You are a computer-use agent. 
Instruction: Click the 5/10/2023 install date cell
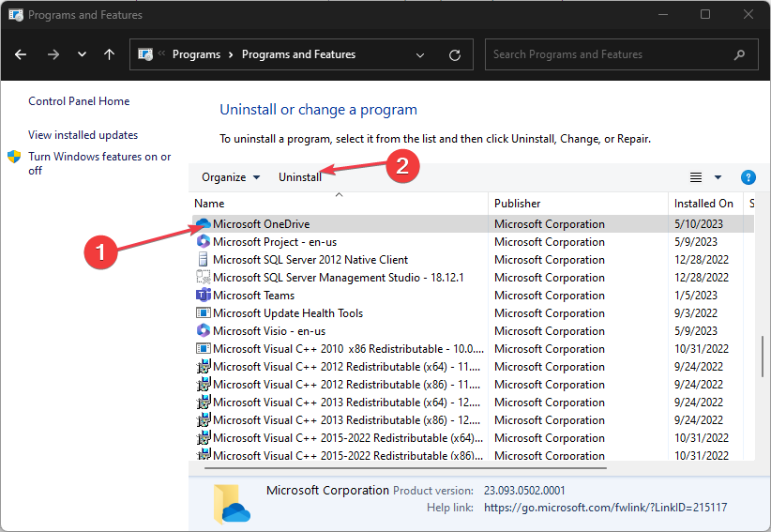[698, 223]
